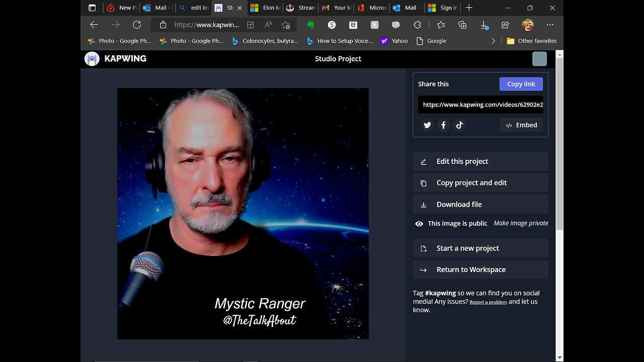Add this page to favorites with the star
Screen dimensions: 644x362
point(286,25)
